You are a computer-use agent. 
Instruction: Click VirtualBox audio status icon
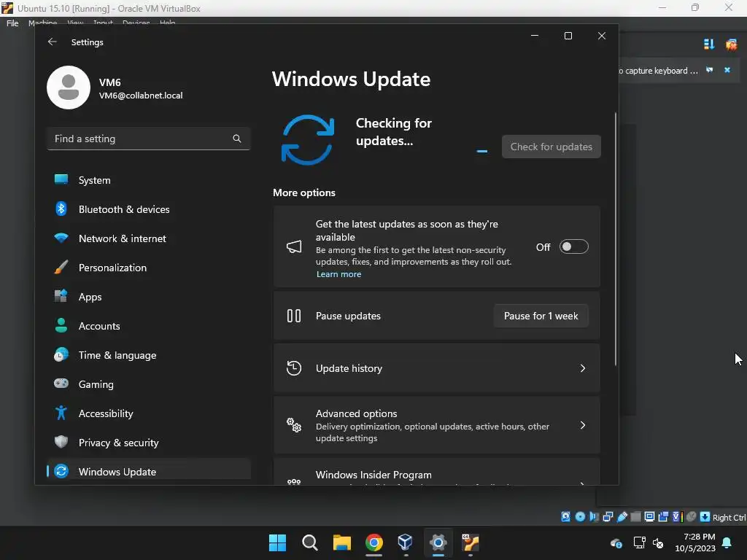pos(594,517)
